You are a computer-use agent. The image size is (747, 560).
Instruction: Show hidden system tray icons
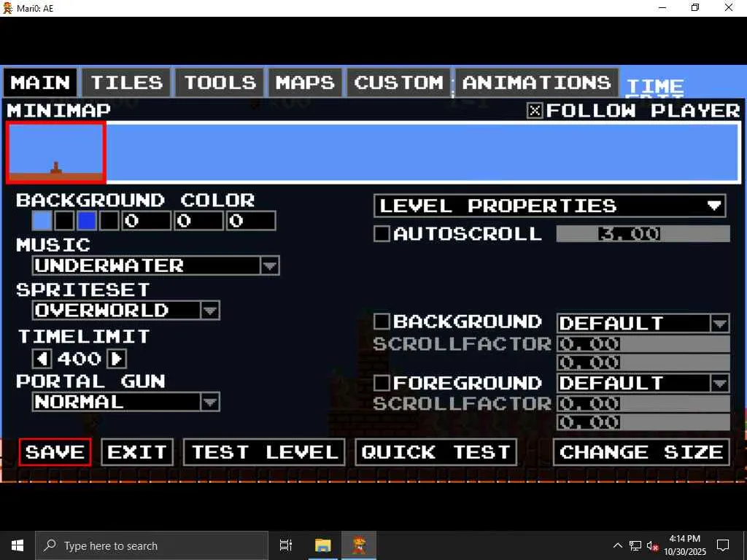point(617,545)
